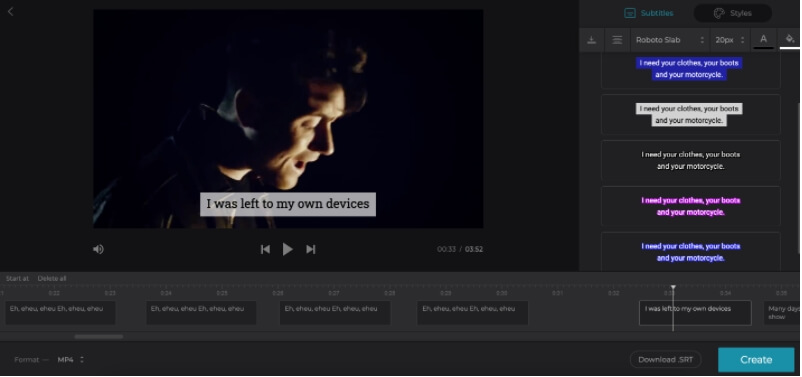
Task: Select the second Eh, eheu subtitle clip
Action: 201,313
